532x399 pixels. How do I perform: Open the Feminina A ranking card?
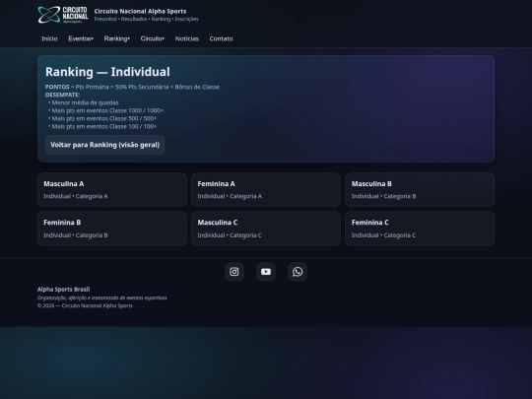point(266,190)
